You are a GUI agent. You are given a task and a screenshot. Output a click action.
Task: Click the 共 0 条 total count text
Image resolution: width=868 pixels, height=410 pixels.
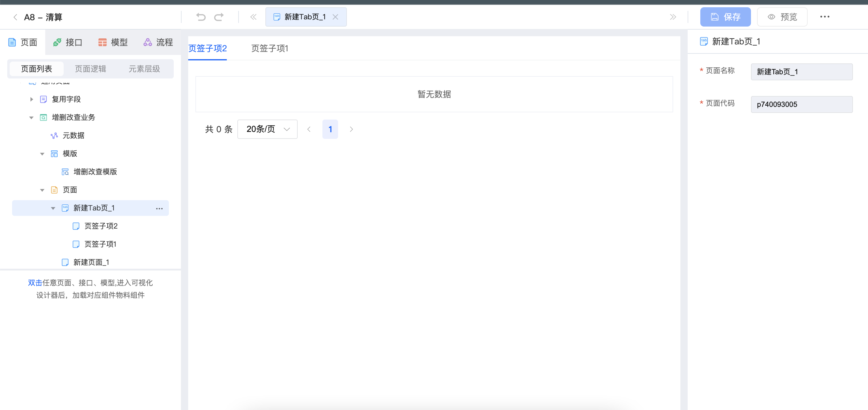(x=219, y=129)
